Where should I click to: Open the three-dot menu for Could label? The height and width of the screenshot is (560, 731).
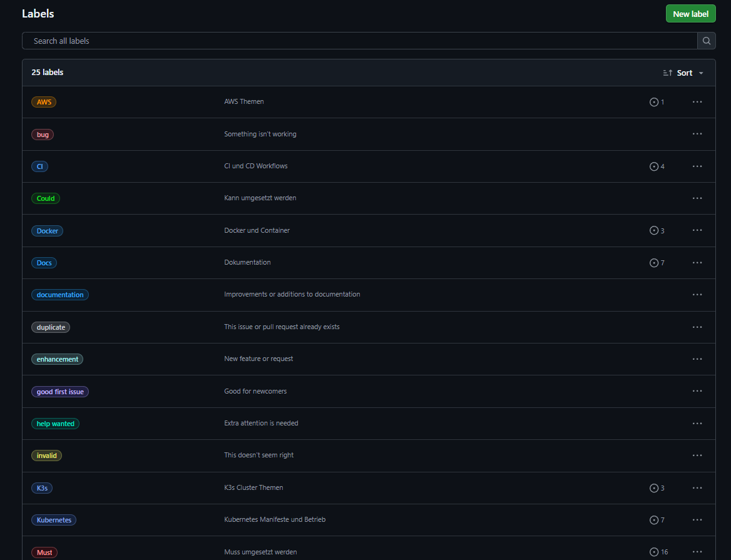pyautogui.click(x=697, y=198)
